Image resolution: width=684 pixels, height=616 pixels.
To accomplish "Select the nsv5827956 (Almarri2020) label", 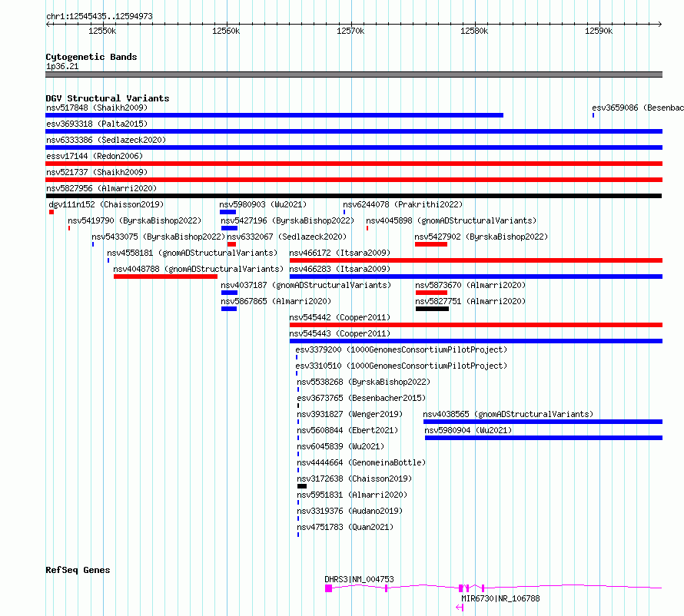I will (101, 188).
